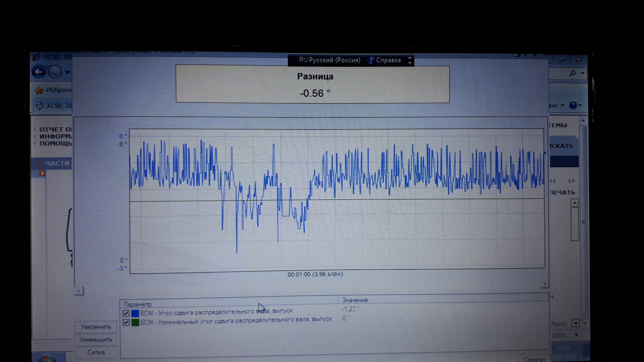Viewport: 644px width, 362px height.
Task: Click the blue parameter color swatch
Action: pyautogui.click(x=135, y=313)
